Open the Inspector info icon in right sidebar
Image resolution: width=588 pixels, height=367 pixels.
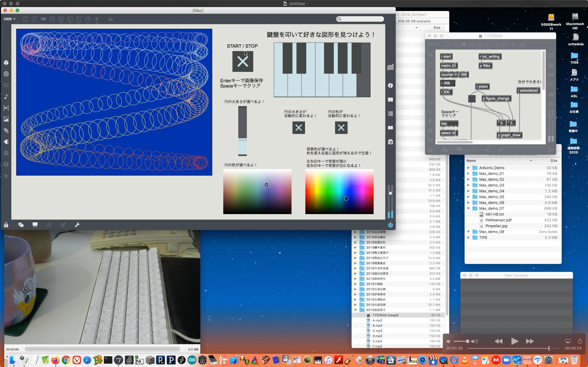390,86
